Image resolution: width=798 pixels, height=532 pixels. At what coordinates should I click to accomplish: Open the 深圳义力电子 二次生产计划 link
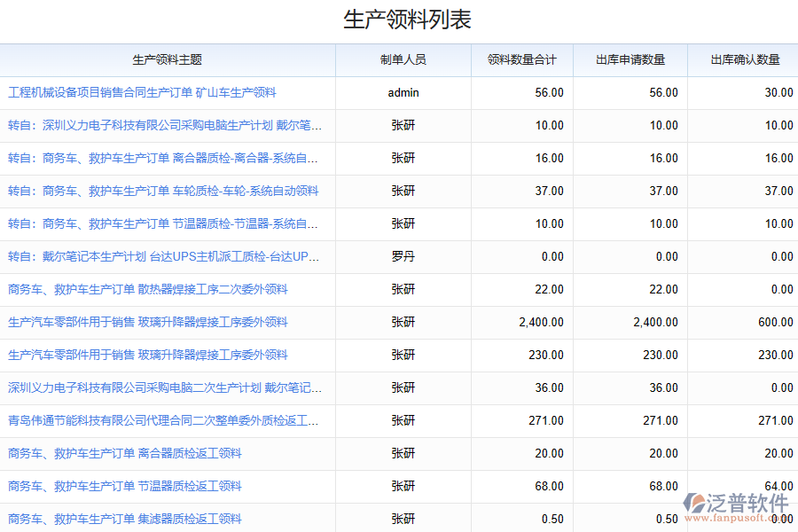coord(164,387)
